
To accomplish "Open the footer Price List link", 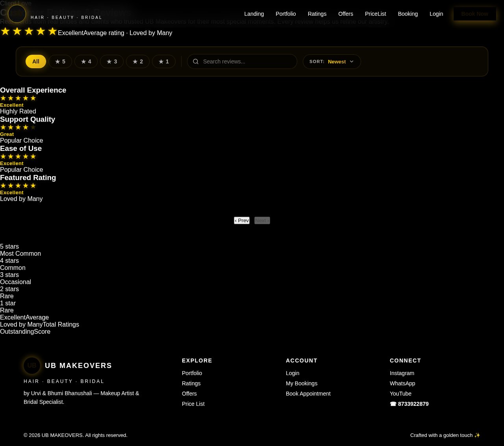I will [193, 404].
